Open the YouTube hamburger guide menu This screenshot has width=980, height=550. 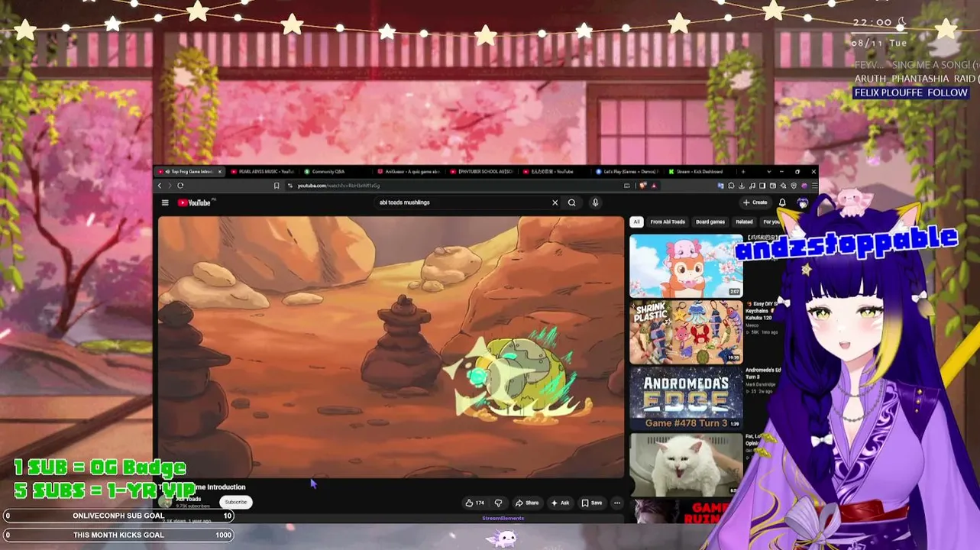pos(165,202)
